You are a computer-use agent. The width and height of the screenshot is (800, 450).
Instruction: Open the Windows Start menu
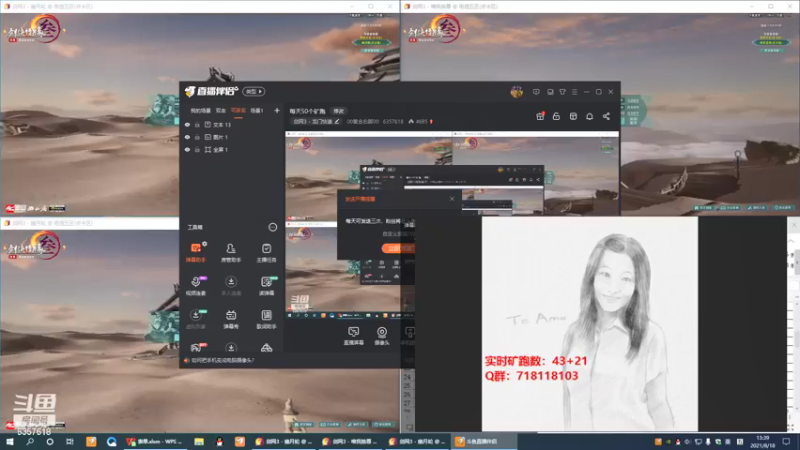9,441
